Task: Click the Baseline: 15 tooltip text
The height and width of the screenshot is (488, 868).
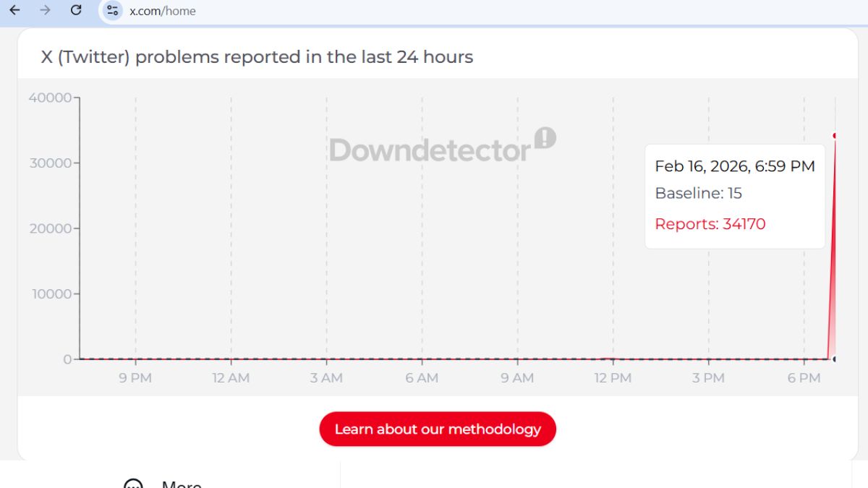Action: pos(698,193)
